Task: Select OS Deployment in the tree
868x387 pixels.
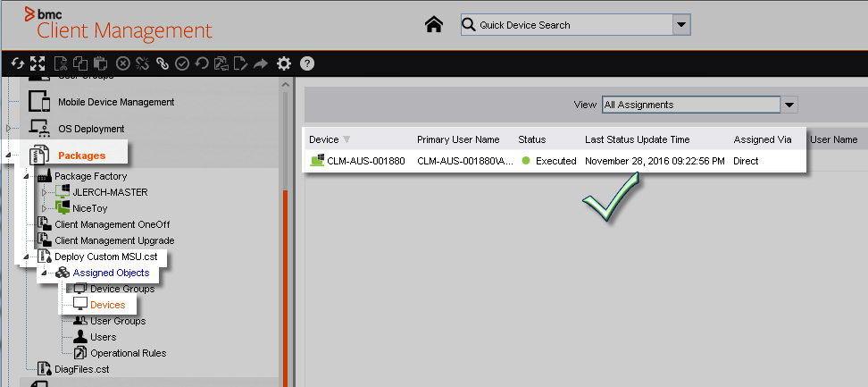Action: click(x=91, y=129)
